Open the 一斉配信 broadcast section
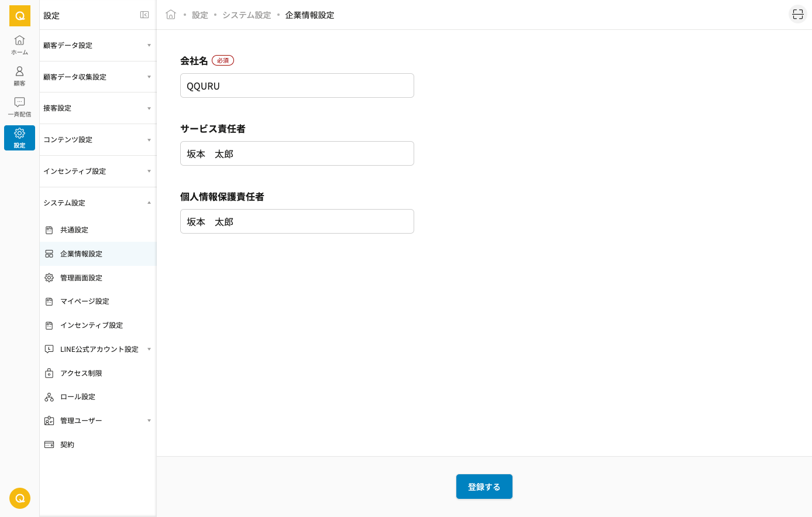 click(19, 107)
